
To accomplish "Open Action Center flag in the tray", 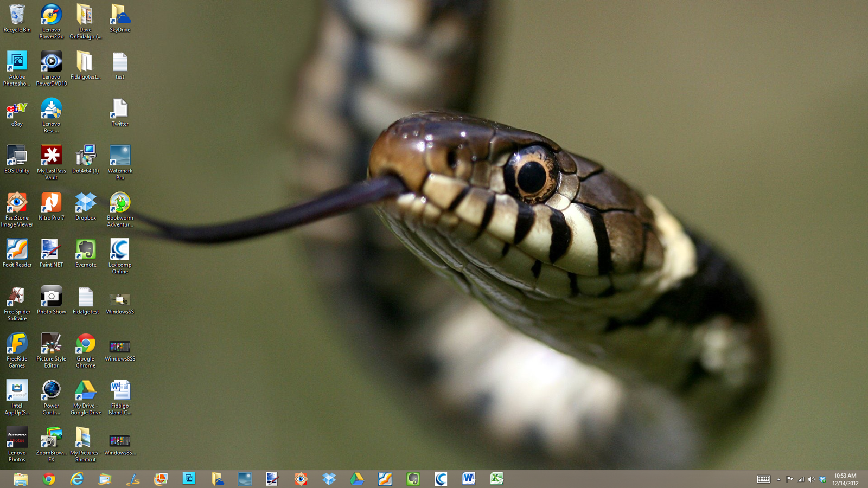I will [789, 479].
